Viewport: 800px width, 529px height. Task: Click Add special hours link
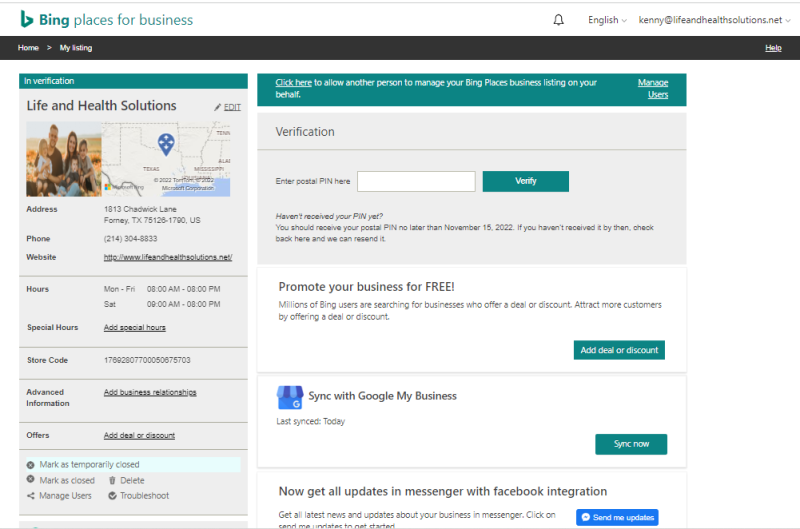pos(135,328)
